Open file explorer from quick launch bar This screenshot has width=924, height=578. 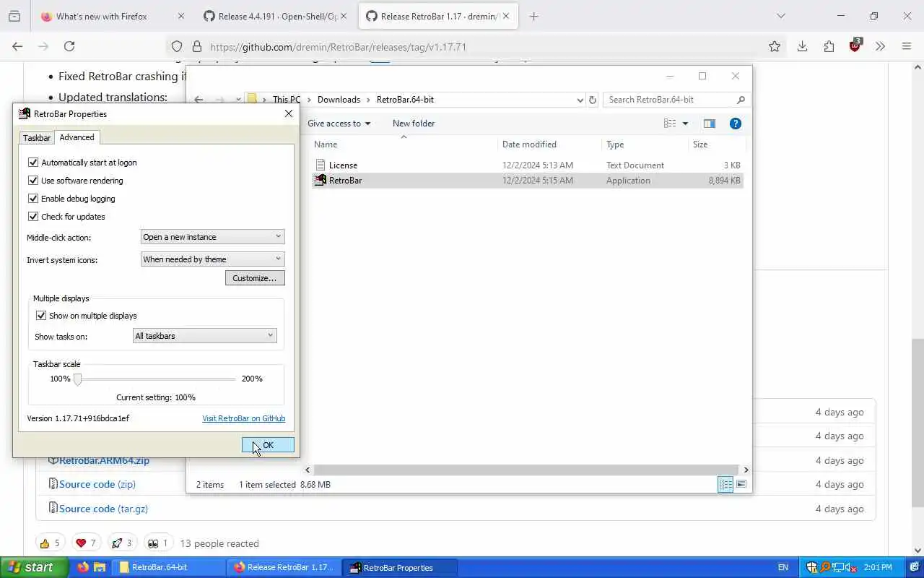[x=100, y=567]
